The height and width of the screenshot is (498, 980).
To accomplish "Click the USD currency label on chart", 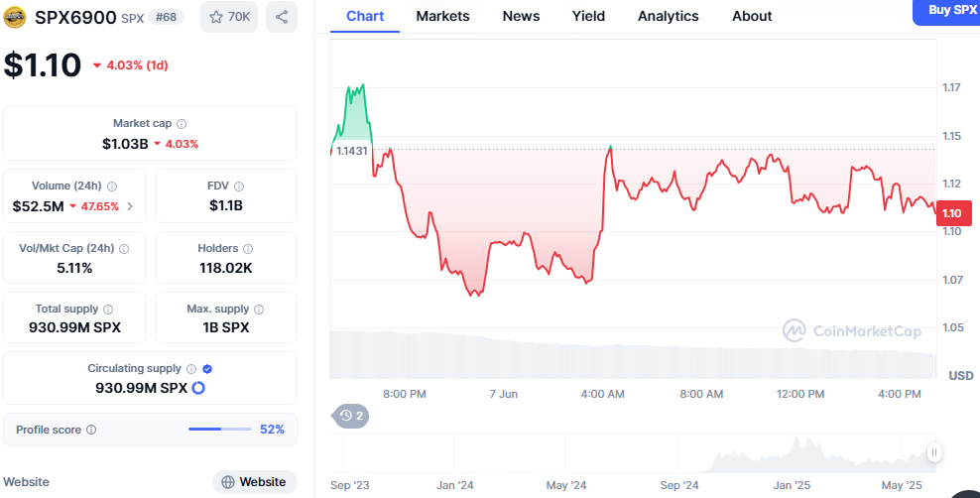I will (x=960, y=376).
